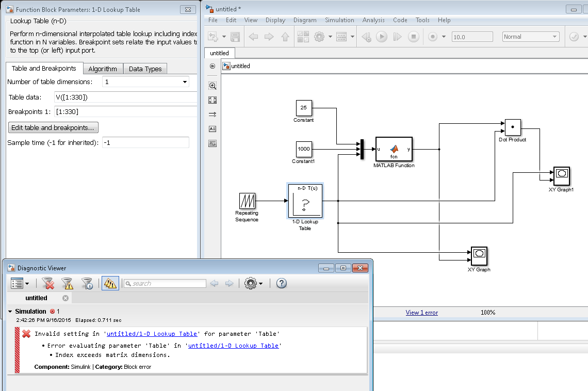Image resolution: width=588 pixels, height=391 pixels.
Task: Click the Table data input field
Action: click(125, 97)
